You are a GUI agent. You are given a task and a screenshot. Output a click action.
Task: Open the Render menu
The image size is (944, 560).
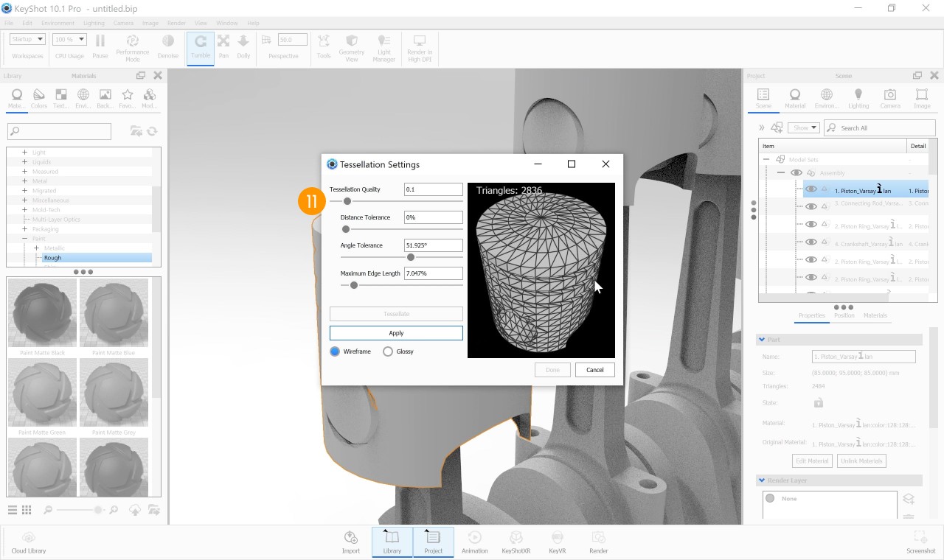(x=176, y=24)
